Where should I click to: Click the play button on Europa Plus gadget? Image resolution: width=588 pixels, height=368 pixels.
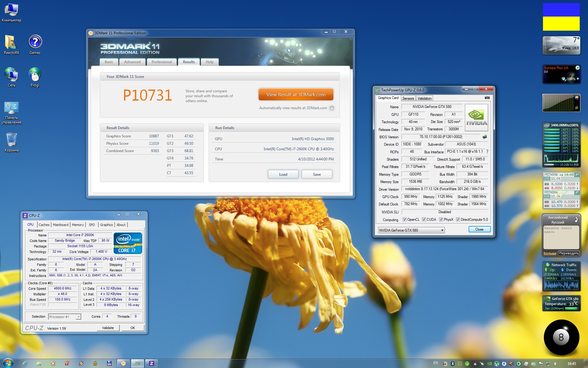[x=577, y=68]
